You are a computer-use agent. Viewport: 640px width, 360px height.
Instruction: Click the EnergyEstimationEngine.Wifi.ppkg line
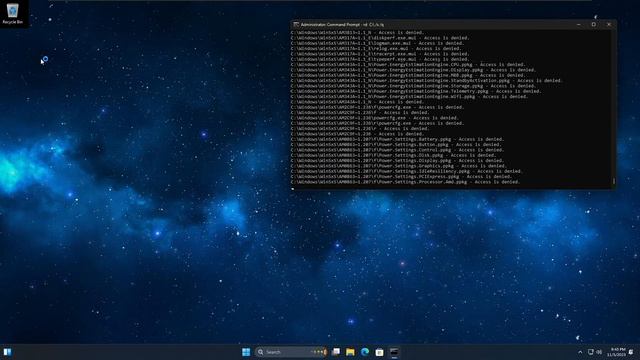pyautogui.click(x=409, y=96)
